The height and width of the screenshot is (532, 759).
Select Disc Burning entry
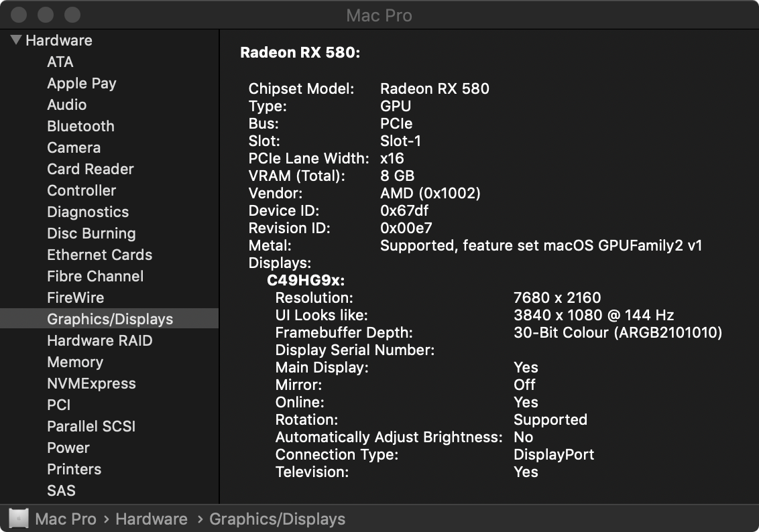91,233
